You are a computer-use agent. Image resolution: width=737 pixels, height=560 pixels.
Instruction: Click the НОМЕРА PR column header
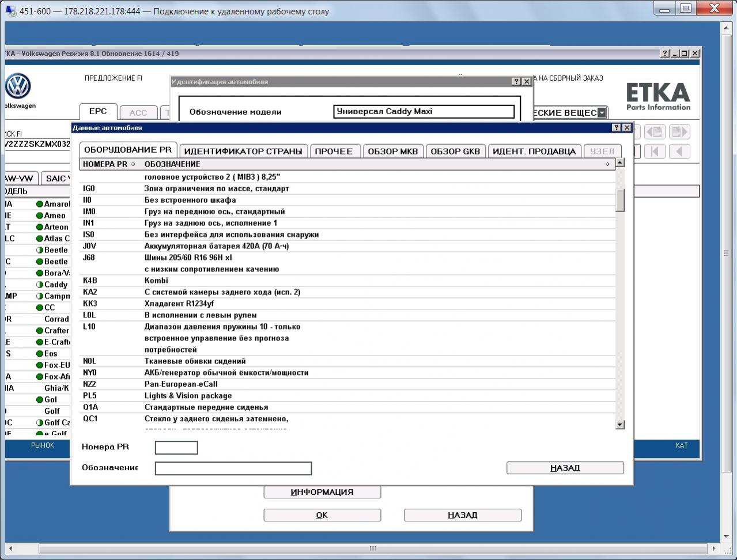click(110, 164)
